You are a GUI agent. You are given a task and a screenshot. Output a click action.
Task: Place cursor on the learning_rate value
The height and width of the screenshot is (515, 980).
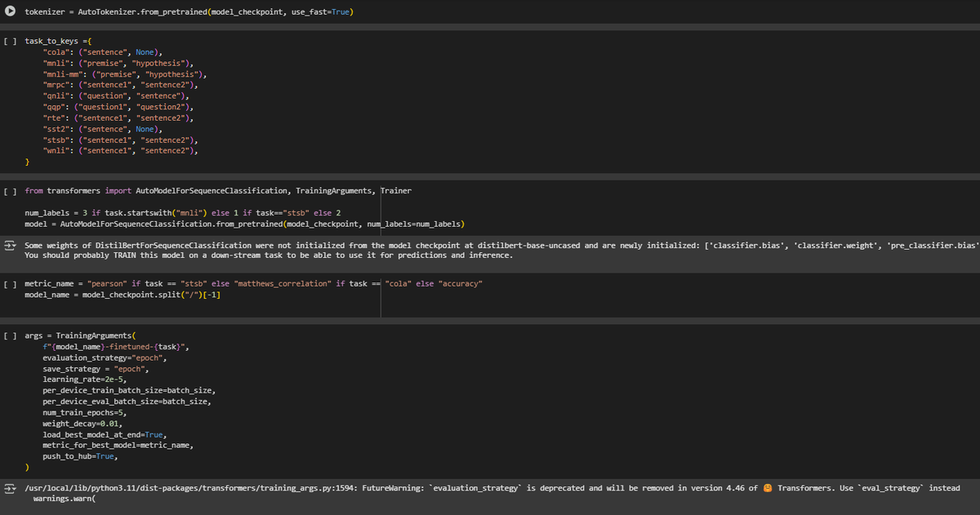tap(112, 379)
